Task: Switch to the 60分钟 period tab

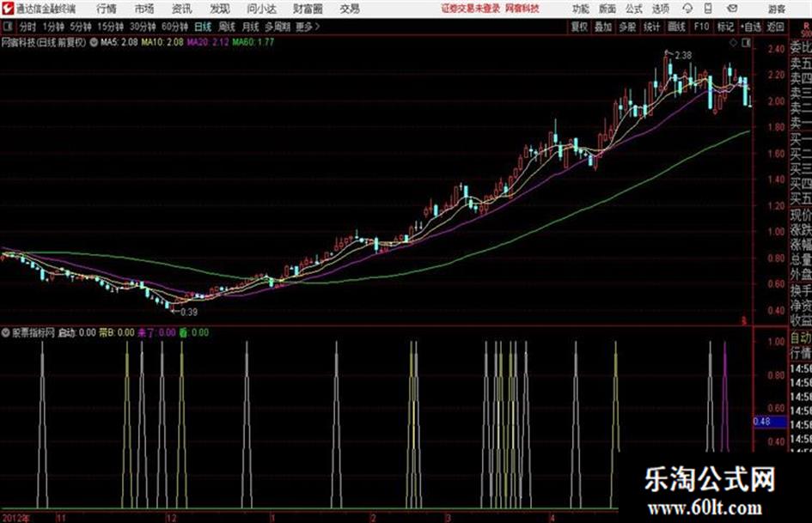Action: coord(174,27)
